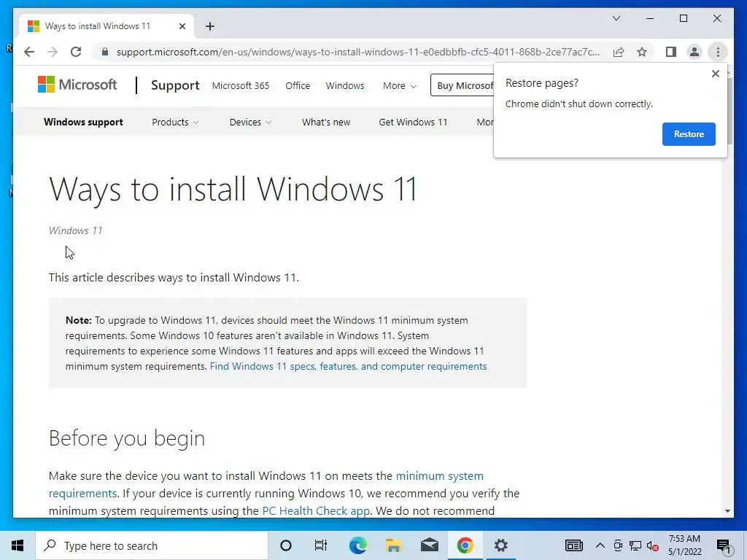Click the page vertical scrollbar thumb
The image size is (747, 560).
728,111
